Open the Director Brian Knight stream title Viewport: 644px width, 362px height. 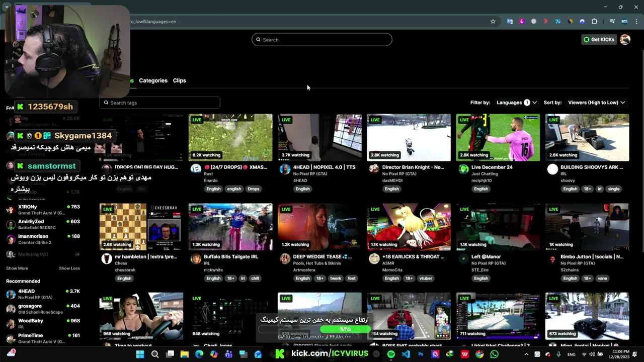[413, 167]
